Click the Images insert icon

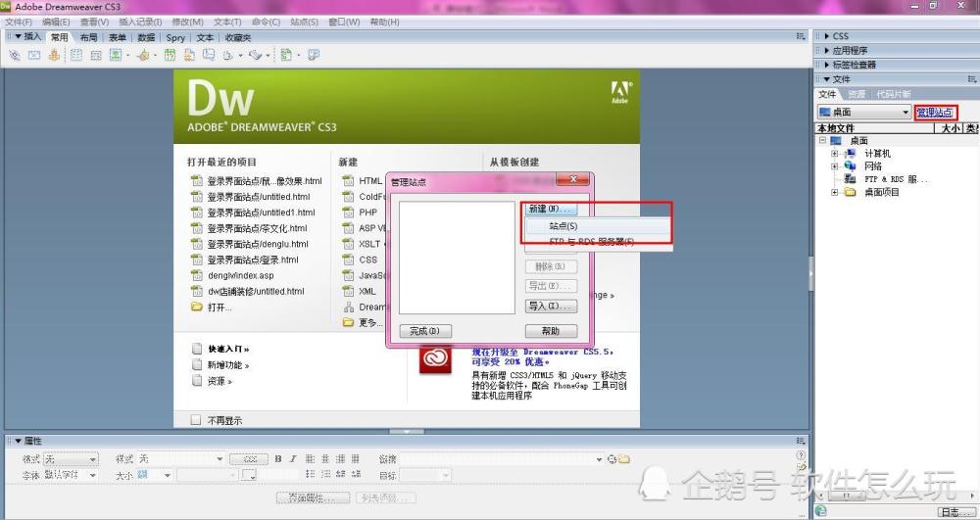tap(116, 56)
